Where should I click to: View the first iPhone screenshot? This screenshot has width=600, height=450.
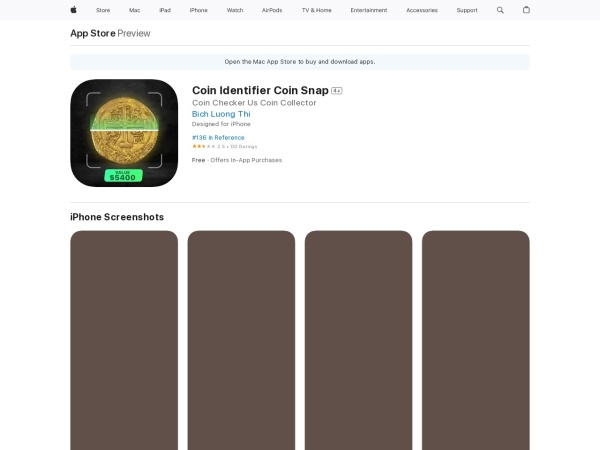click(x=124, y=340)
